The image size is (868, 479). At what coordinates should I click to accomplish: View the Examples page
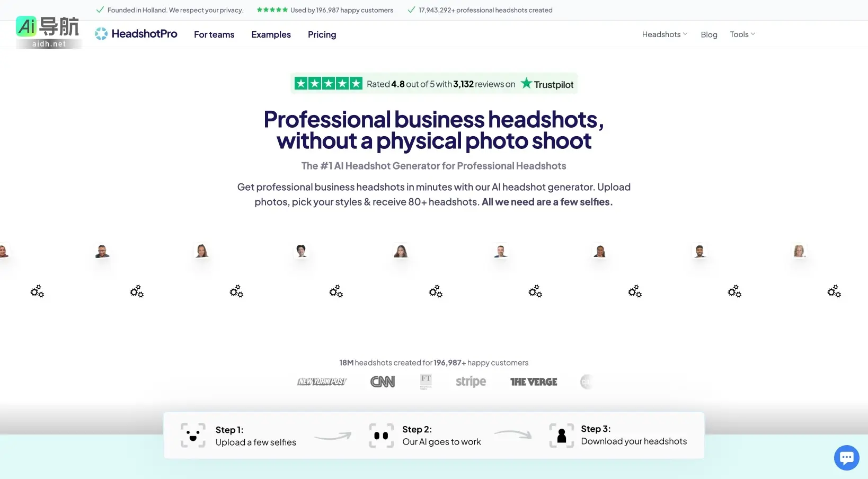pos(271,34)
